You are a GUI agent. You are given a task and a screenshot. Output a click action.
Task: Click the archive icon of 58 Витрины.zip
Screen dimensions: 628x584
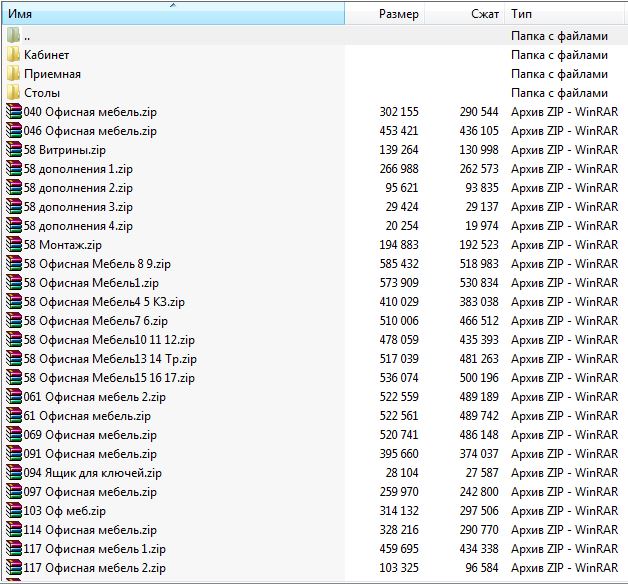[14, 150]
